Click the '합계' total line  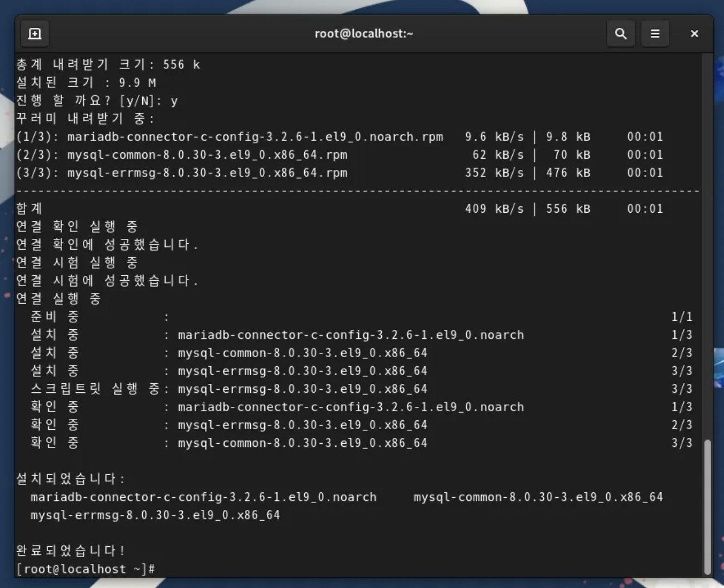340,209
